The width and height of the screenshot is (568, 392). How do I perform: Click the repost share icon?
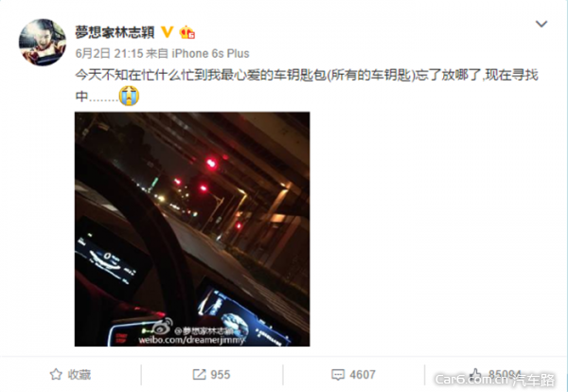199,374
